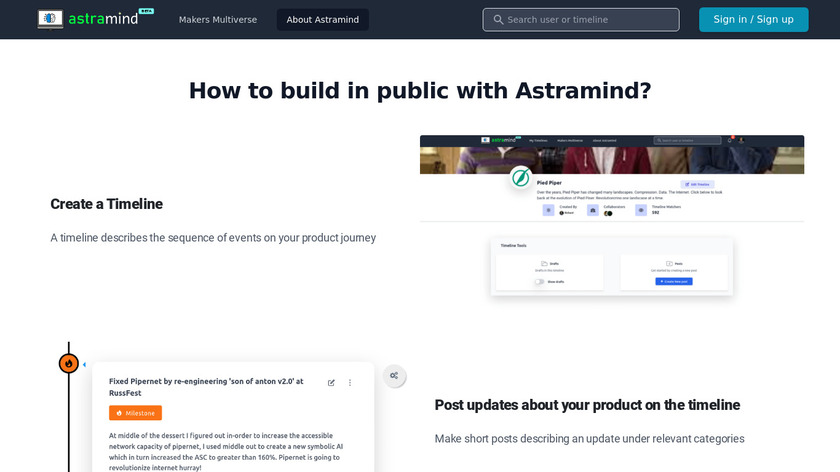Click the Astramind logo icon

50,19
